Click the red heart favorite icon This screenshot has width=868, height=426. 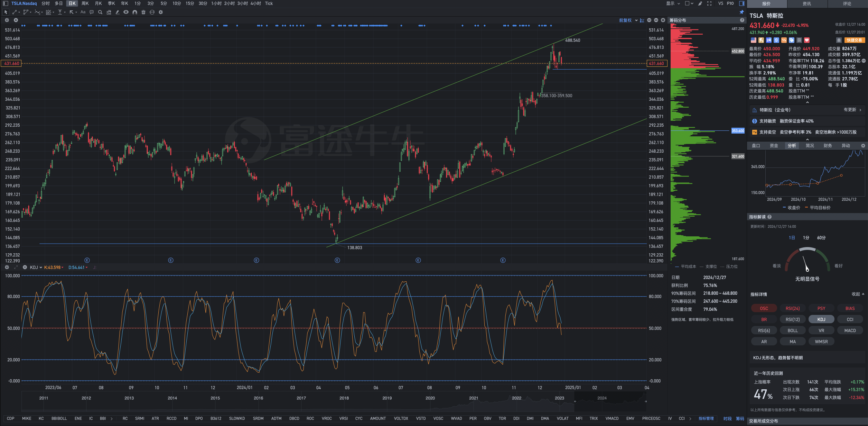point(807,40)
